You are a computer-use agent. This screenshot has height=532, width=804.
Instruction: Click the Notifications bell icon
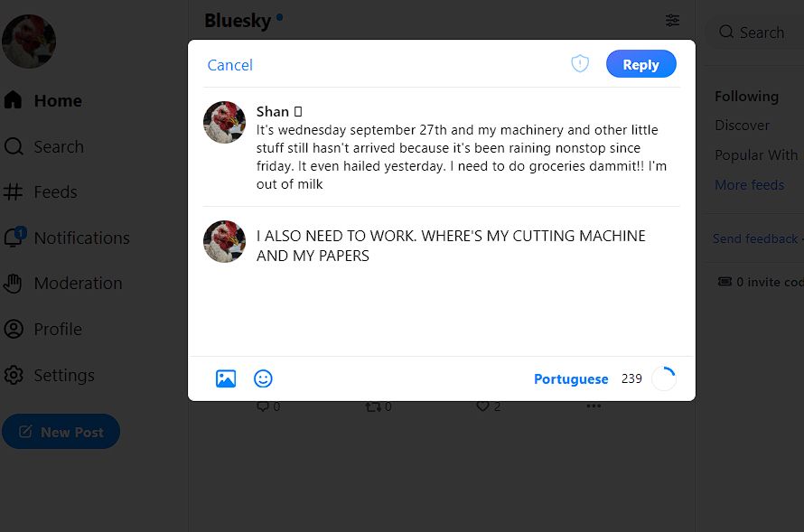(14, 238)
